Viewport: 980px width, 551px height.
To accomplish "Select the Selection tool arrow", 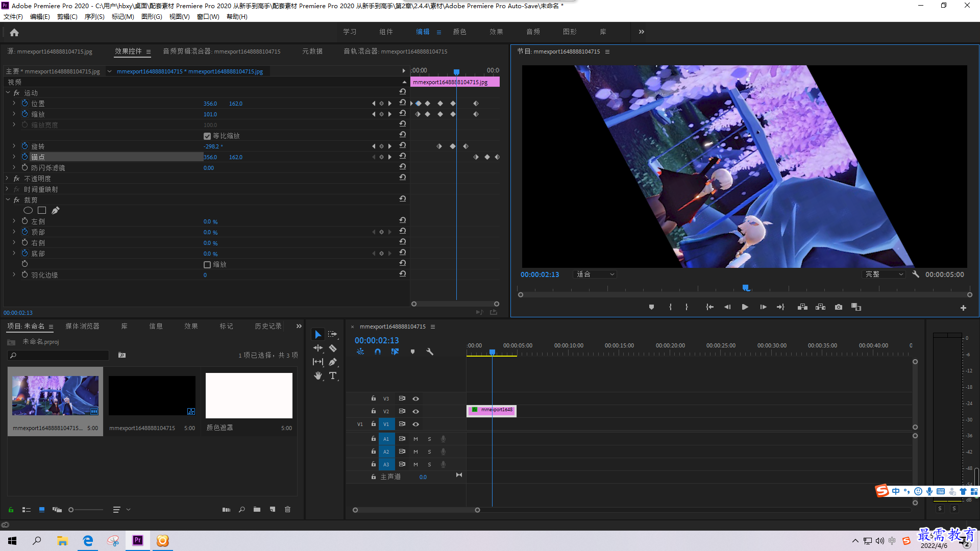I will (318, 334).
